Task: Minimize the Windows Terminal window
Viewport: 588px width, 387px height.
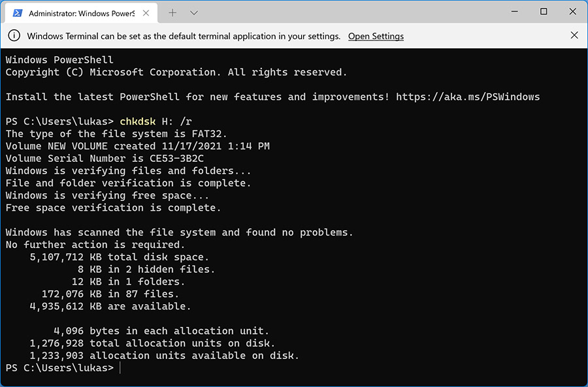Action: (514, 11)
